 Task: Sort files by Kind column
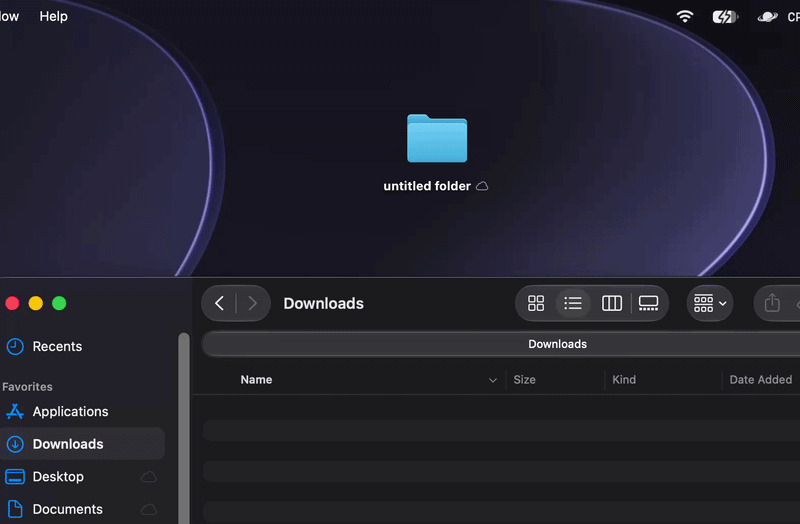pyautogui.click(x=624, y=380)
